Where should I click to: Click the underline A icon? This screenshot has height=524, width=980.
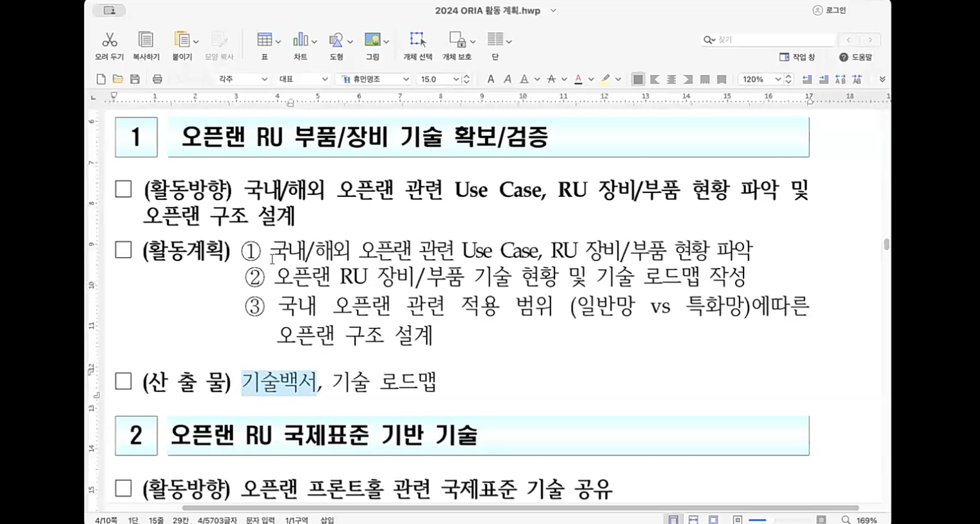click(524, 79)
